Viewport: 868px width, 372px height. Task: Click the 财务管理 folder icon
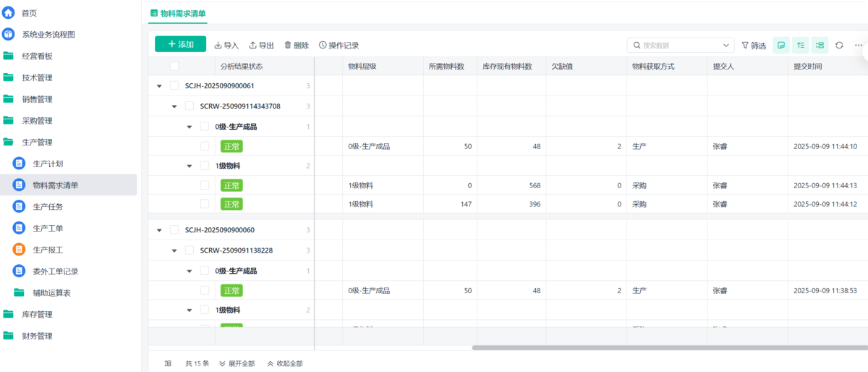click(x=8, y=336)
